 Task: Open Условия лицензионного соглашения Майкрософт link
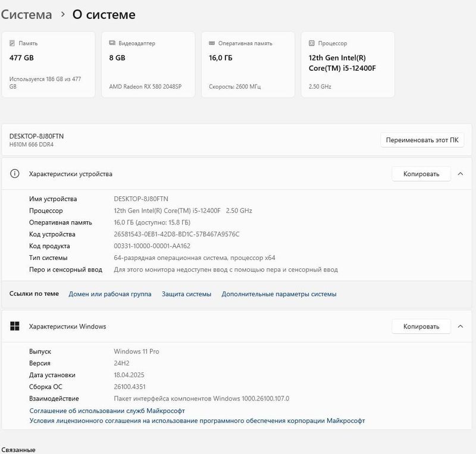click(x=197, y=421)
